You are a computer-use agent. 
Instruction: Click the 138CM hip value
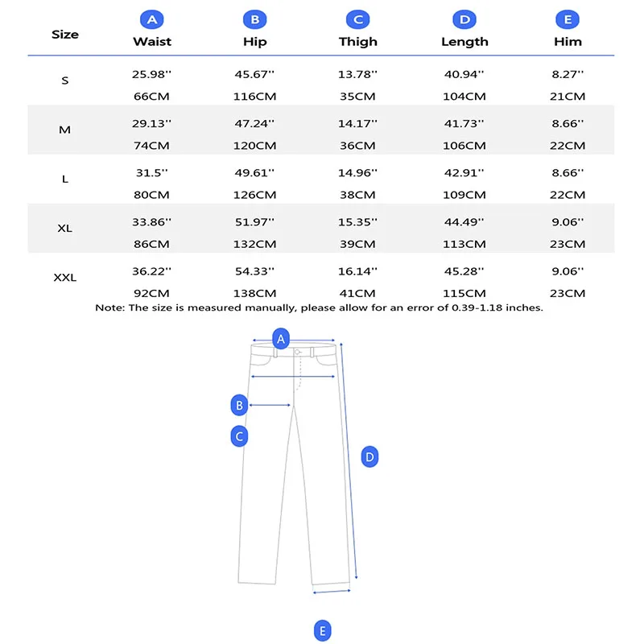click(254, 293)
